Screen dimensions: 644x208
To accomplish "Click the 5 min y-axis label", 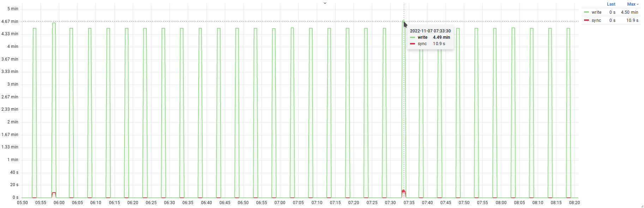I will 13,9.
